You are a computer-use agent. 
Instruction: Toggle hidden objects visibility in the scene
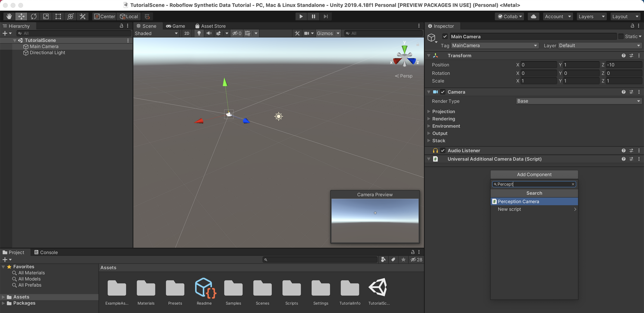tap(237, 33)
